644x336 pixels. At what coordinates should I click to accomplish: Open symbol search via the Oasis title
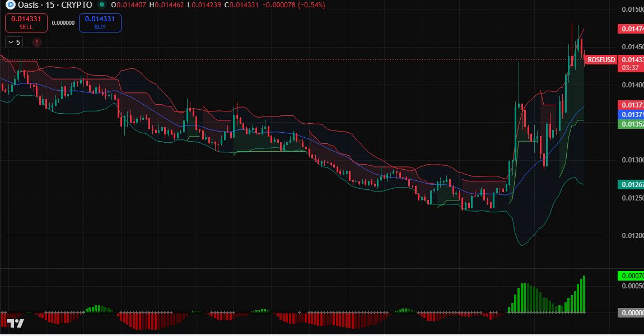(x=28, y=6)
